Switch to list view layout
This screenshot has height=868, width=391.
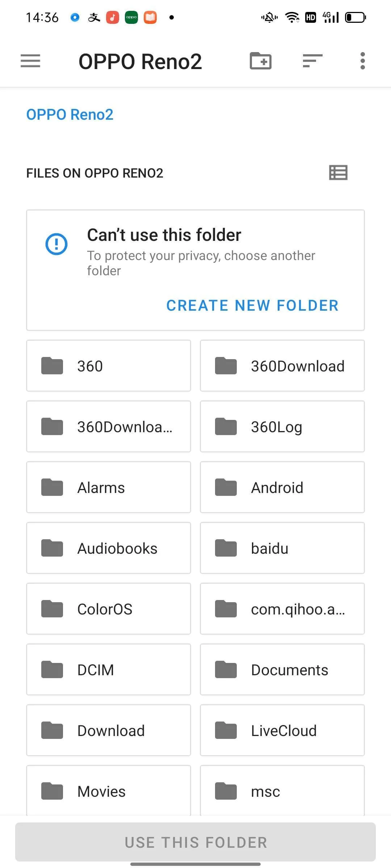tap(338, 173)
